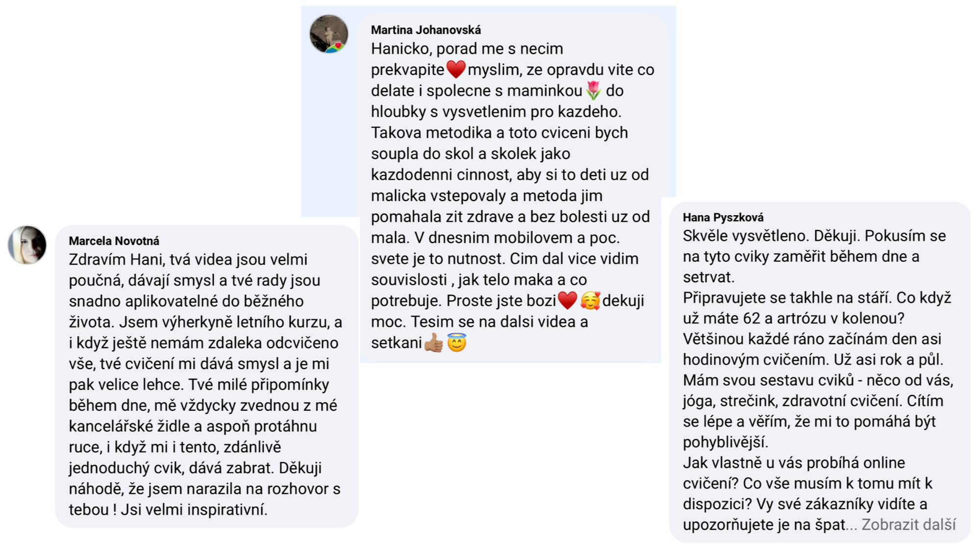This screenshot has width=980, height=548.
Task: Expand comment with Zobrazit další
Action: tap(908, 524)
